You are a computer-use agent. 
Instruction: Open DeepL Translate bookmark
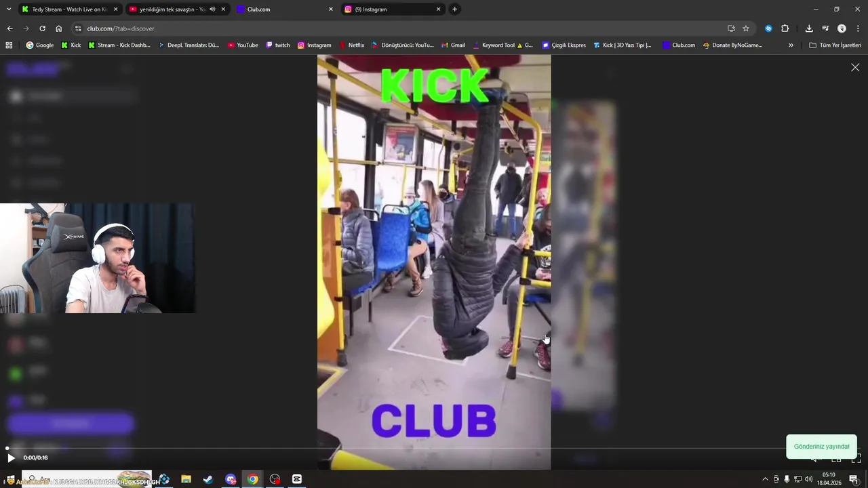pos(189,45)
